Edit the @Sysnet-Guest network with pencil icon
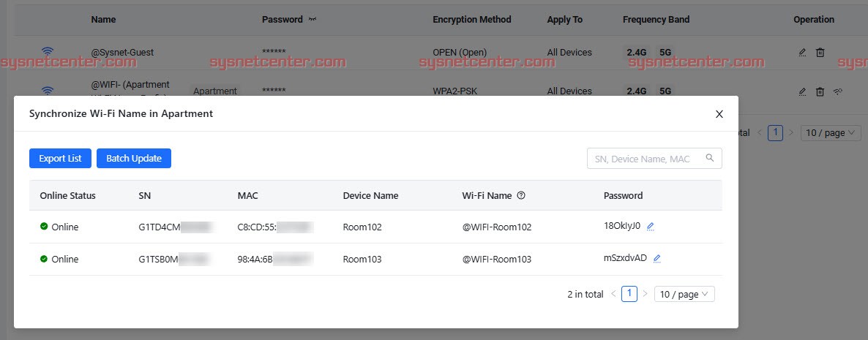The image size is (868, 340). (x=802, y=53)
